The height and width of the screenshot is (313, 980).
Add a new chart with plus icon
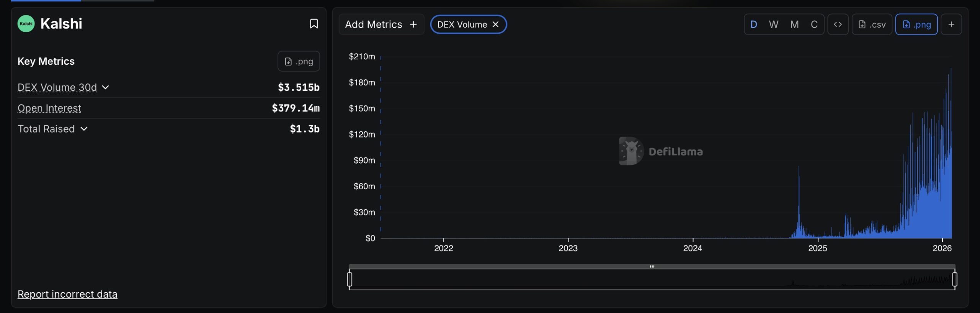click(x=952, y=24)
